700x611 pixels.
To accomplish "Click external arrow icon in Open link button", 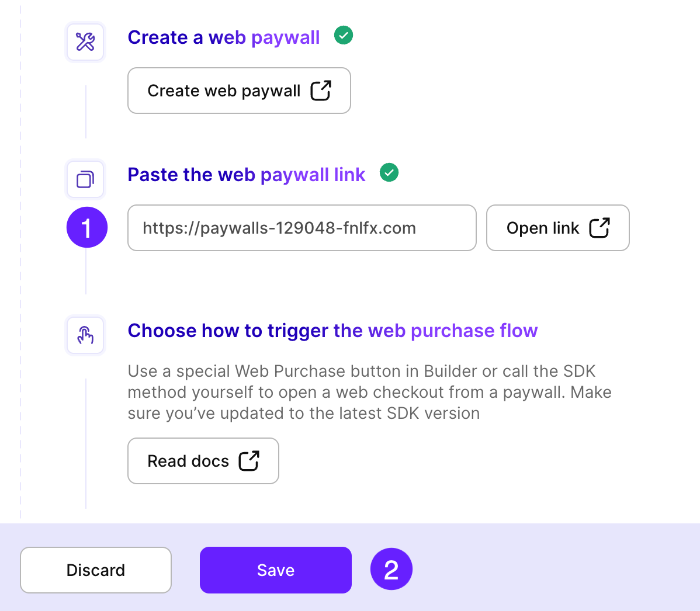I will (x=599, y=228).
